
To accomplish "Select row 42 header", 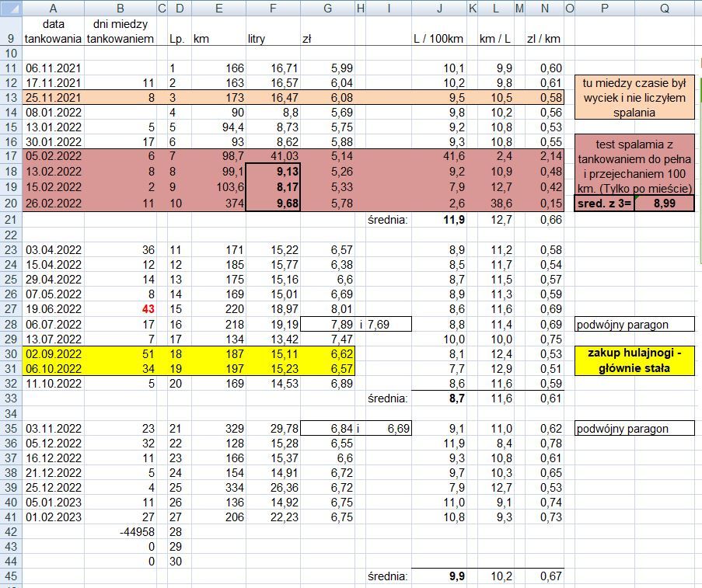I will pos(11,531).
